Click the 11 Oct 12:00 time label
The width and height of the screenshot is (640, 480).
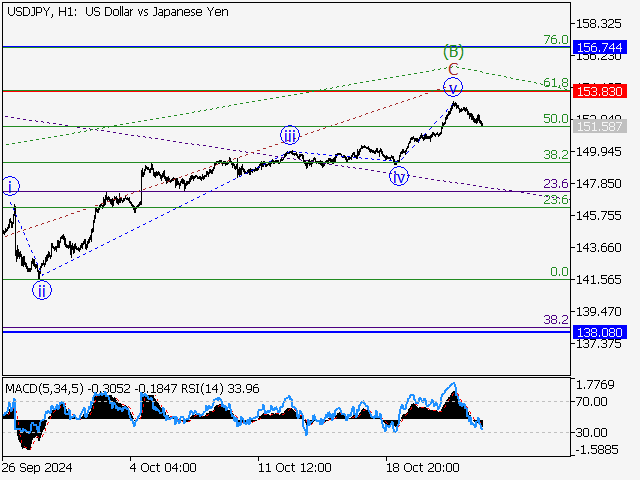click(295, 467)
